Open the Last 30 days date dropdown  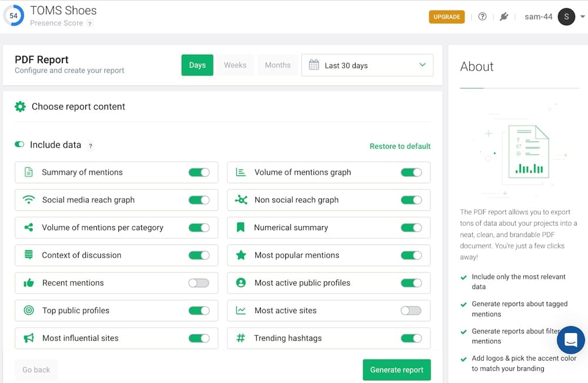pos(367,65)
